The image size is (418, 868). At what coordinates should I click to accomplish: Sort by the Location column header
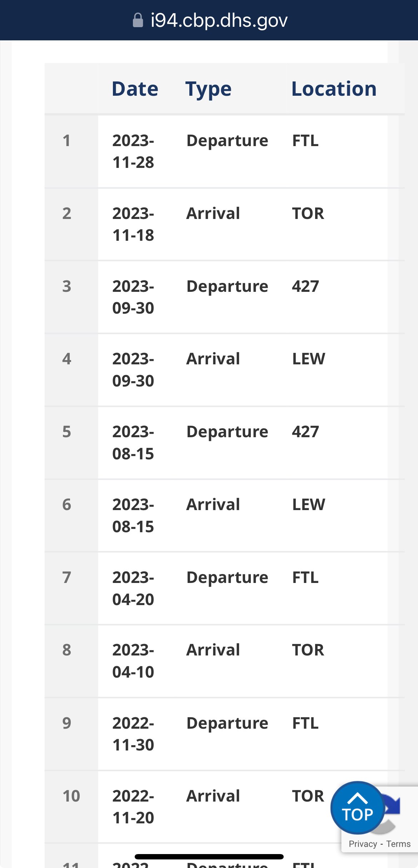point(334,89)
